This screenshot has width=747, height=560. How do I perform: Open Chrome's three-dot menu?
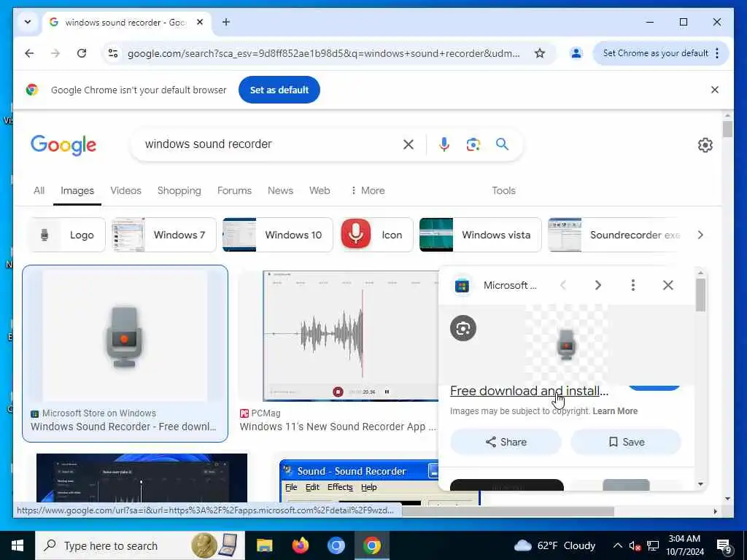(717, 53)
